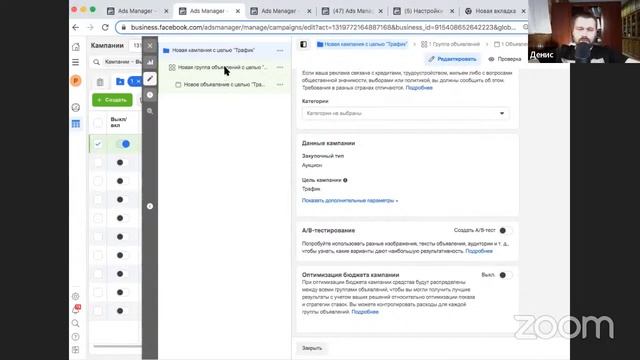Click the blue campaigns folder icon
640x360 pixels.
(120, 82)
